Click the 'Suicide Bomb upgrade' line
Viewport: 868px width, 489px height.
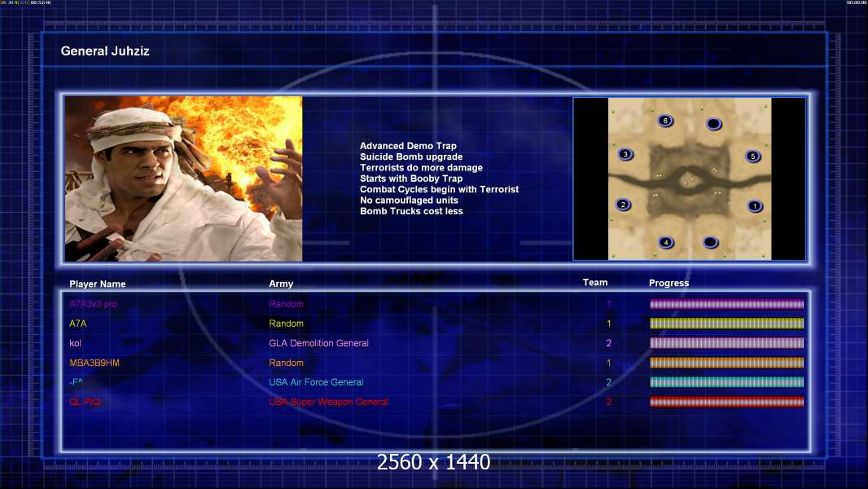tap(411, 156)
